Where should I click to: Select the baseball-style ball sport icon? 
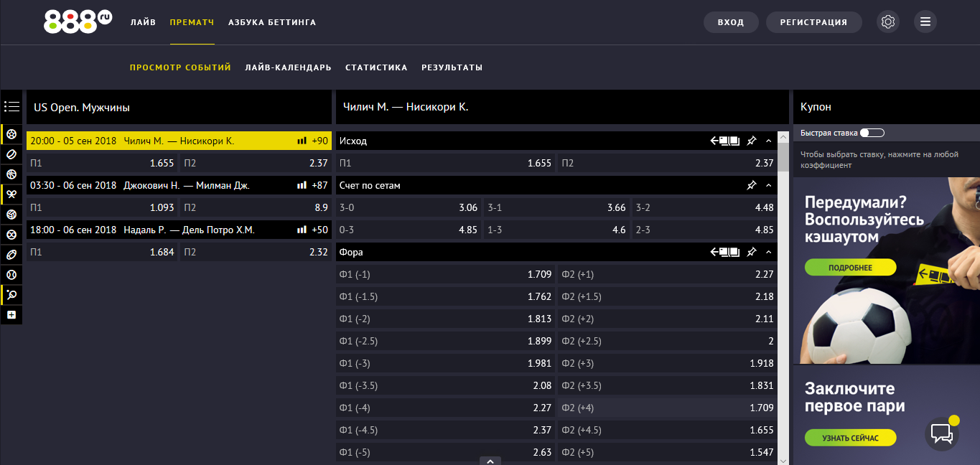[x=11, y=275]
